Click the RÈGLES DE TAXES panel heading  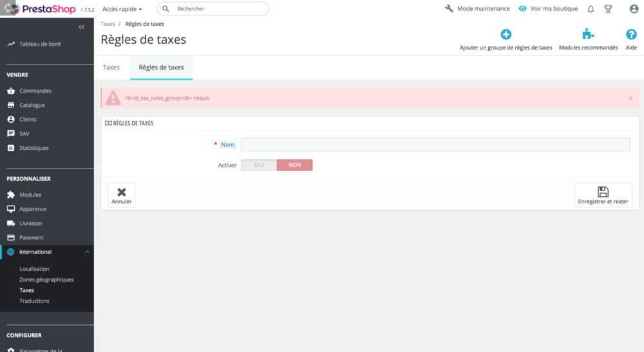pos(133,123)
